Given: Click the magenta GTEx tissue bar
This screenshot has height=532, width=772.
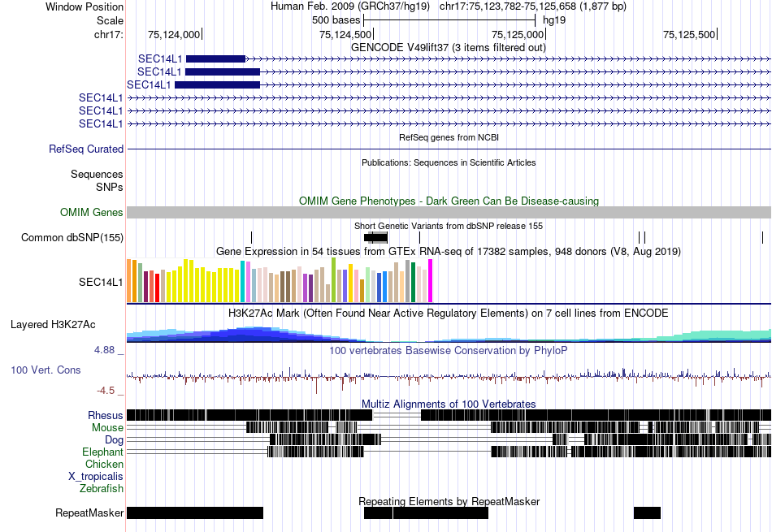Looking at the screenshot, I should (x=431, y=280).
